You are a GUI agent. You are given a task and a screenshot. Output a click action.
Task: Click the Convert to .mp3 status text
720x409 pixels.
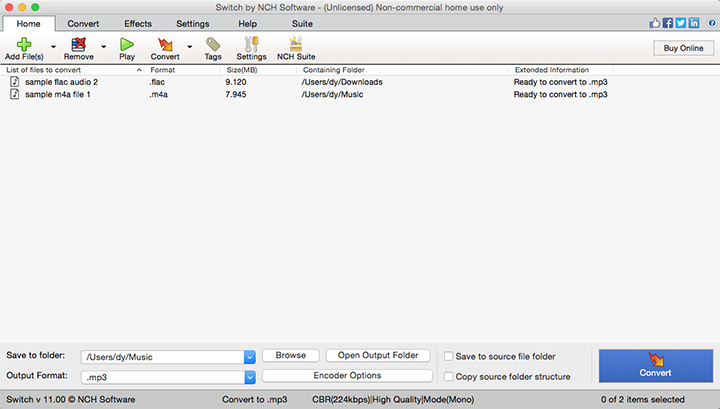click(x=254, y=399)
